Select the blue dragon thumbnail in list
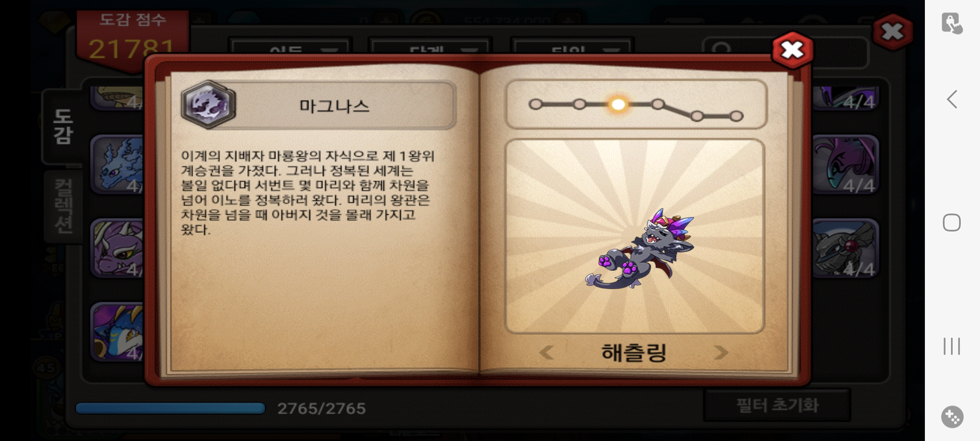The height and width of the screenshot is (441, 980). (118, 164)
